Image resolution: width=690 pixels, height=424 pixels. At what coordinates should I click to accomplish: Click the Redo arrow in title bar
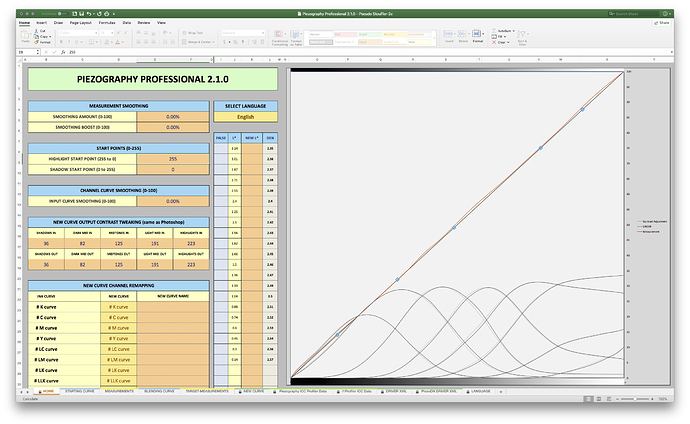[x=99, y=14]
